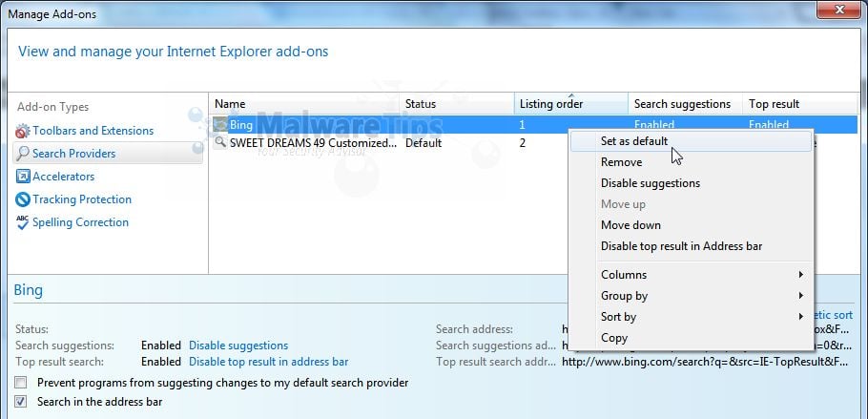Click listing order value 1 for Bing
Image resolution: width=868 pixels, height=419 pixels.
tap(522, 125)
